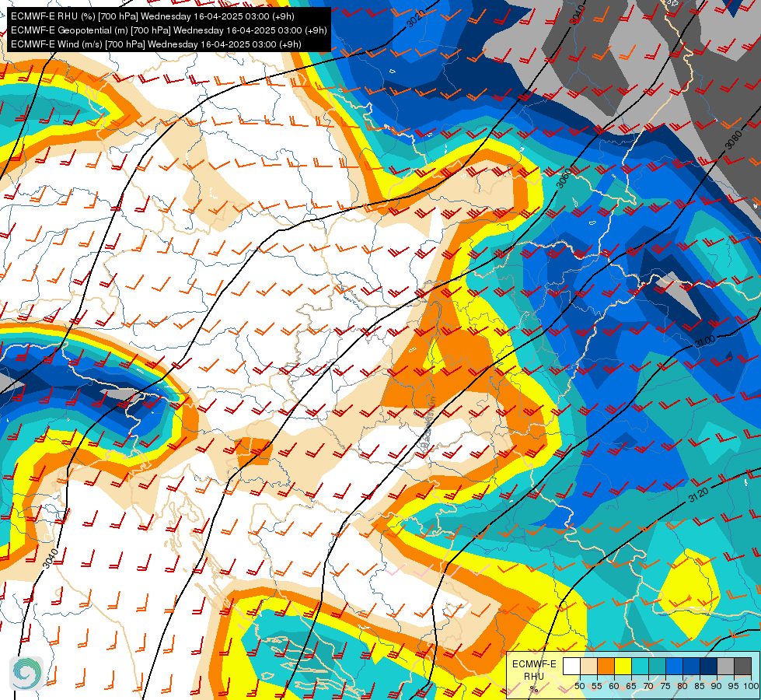This screenshot has height=700, width=761.
Task: Click the 3100 geopotential contour label
Action: [x=704, y=341]
